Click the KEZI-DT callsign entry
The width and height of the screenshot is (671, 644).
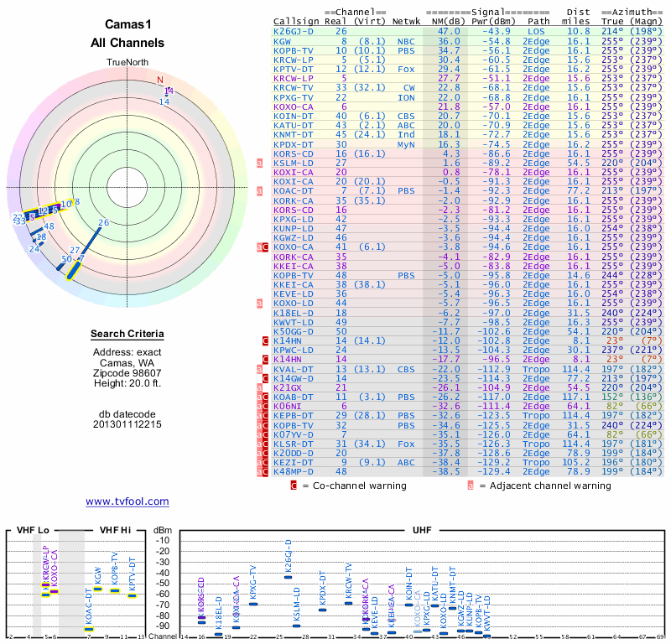pos(294,461)
